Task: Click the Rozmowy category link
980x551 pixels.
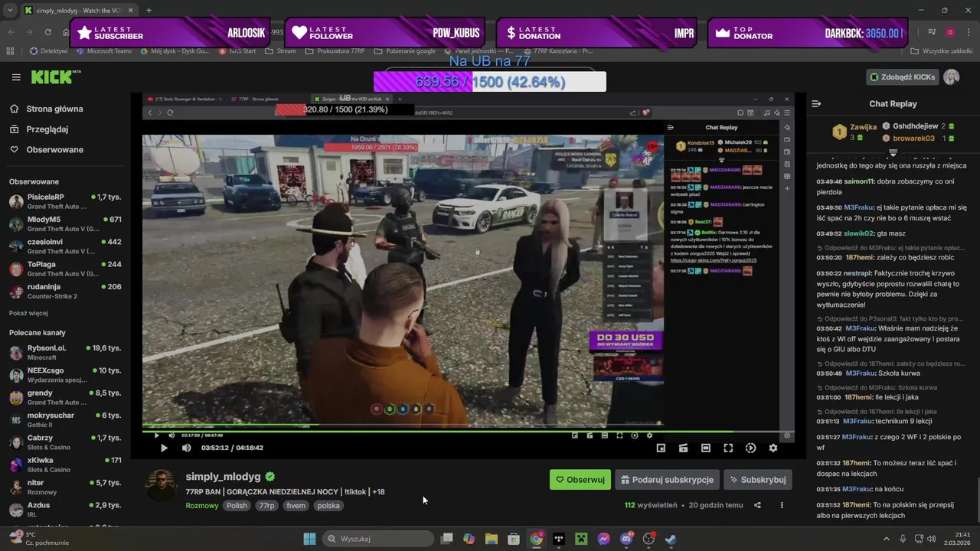Action: (x=202, y=506)
